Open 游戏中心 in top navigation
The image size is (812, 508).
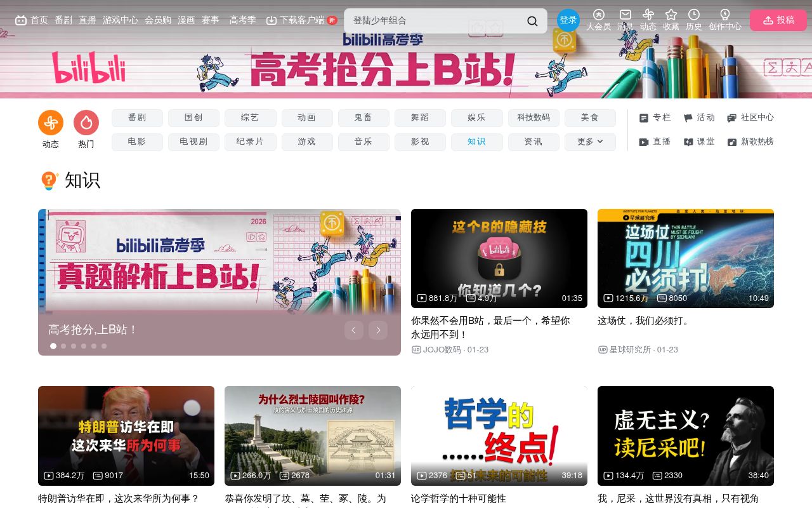121,20
